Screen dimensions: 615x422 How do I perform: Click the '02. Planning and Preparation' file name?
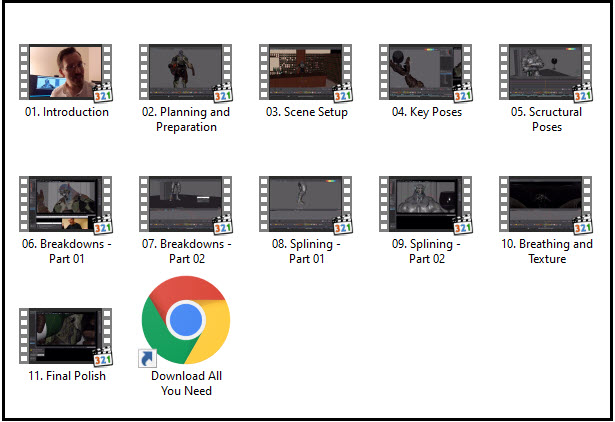[x=186, y=120]
